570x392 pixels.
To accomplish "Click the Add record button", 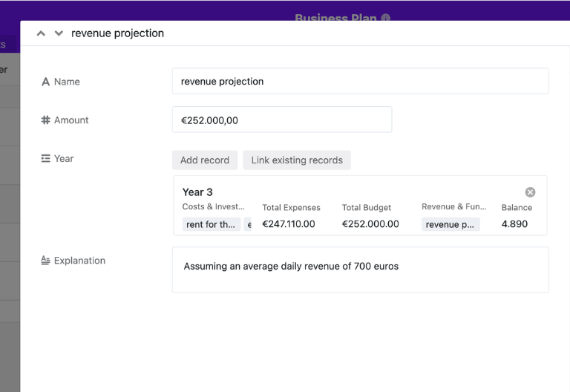I will click(x=205, y=160).
